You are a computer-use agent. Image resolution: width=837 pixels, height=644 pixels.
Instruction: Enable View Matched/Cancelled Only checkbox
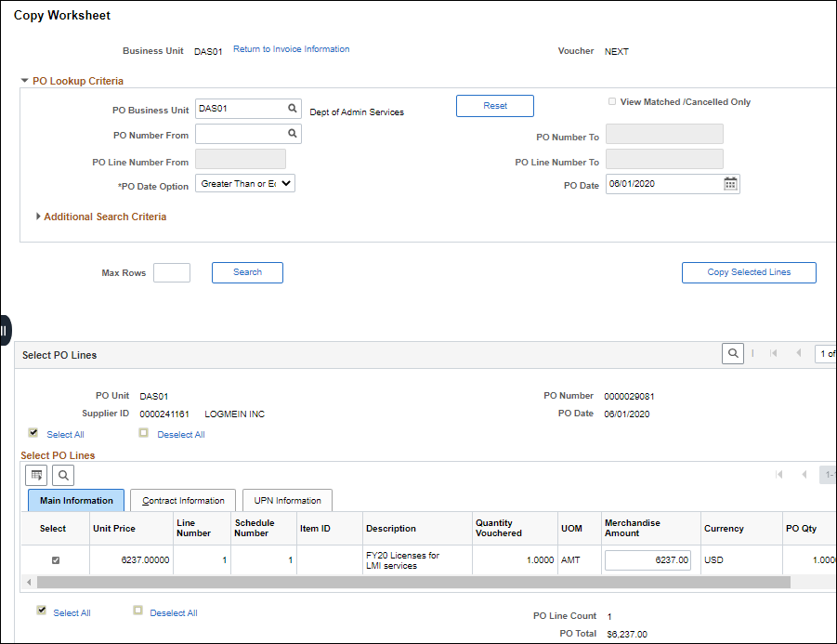point(612,101)
